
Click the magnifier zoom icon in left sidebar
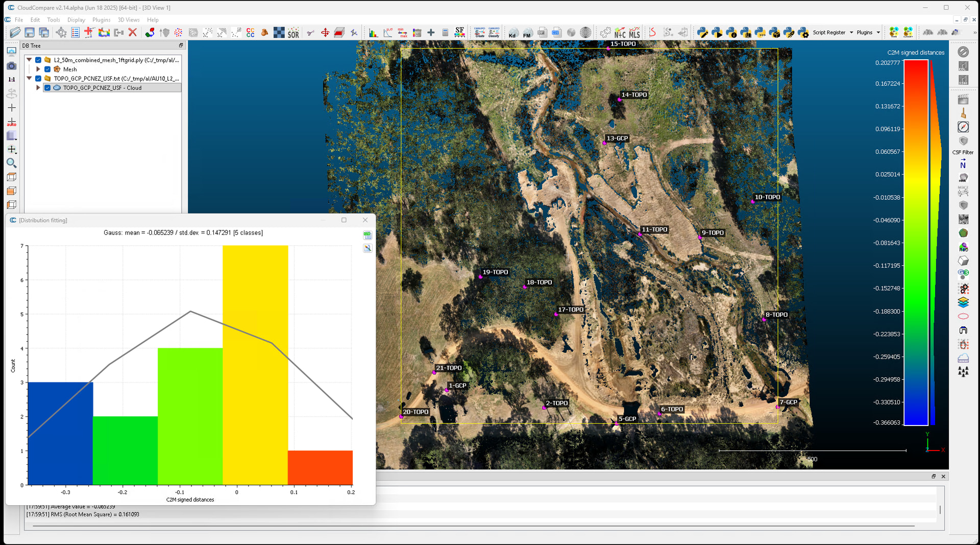tap(11, 163)
